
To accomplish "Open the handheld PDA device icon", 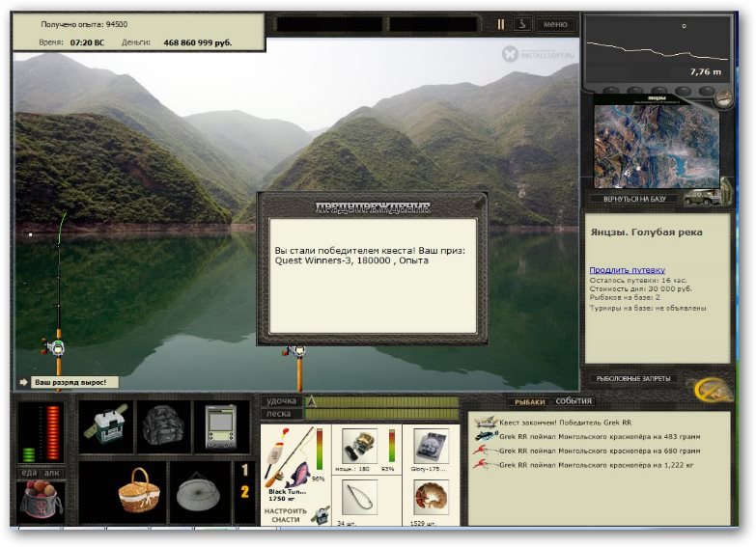I will click(221, 426).
